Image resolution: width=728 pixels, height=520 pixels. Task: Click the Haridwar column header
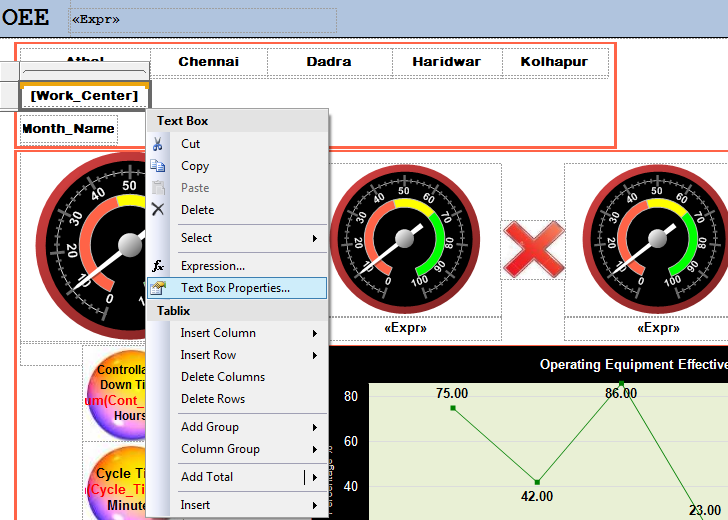pyautogui.click(x=447, y=62)
